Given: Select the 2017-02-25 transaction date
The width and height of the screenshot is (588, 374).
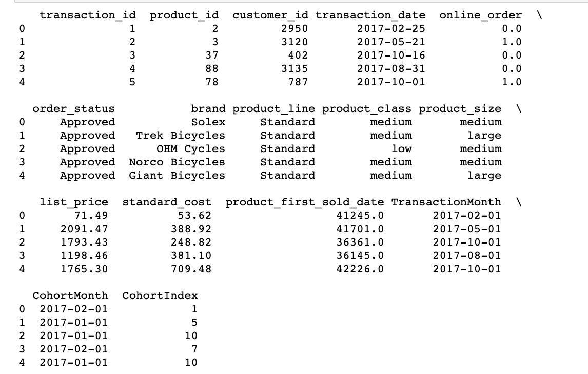Looking at the screenshot, I should coord(391,29).
